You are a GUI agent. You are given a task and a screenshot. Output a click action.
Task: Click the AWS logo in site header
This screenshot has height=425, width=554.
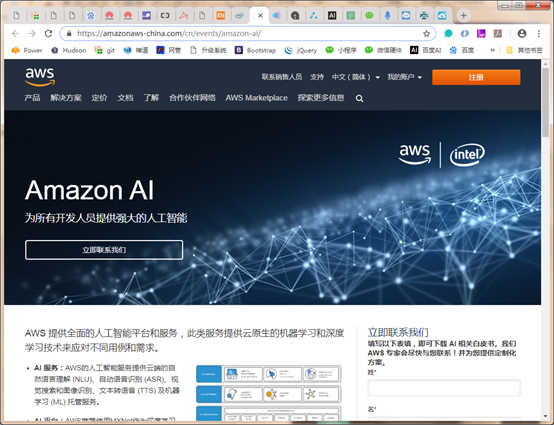[40, 76]
